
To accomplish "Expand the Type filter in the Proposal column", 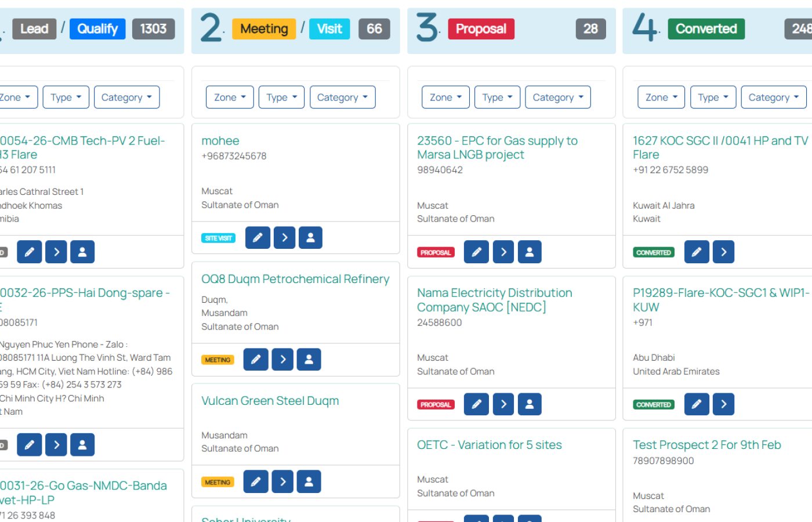I will pyautogui.click(x=497, y=97).
